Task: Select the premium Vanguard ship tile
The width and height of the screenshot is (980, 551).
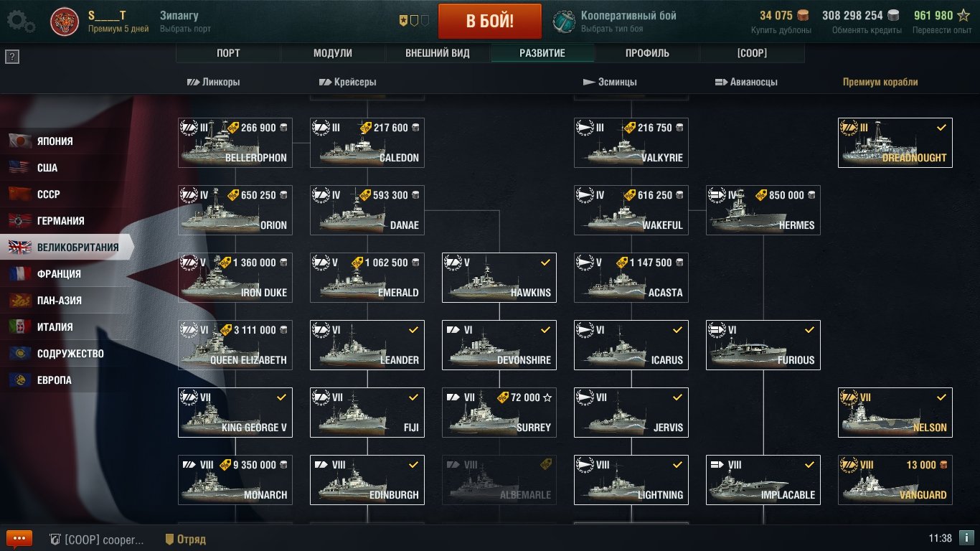Action: [895, 480]
